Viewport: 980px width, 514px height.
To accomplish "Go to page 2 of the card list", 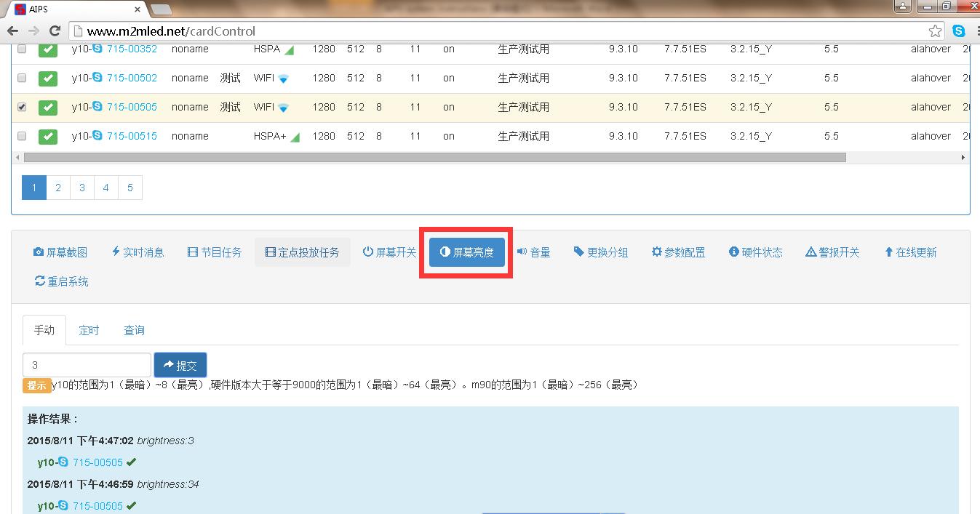I will (x=58, y=188).
